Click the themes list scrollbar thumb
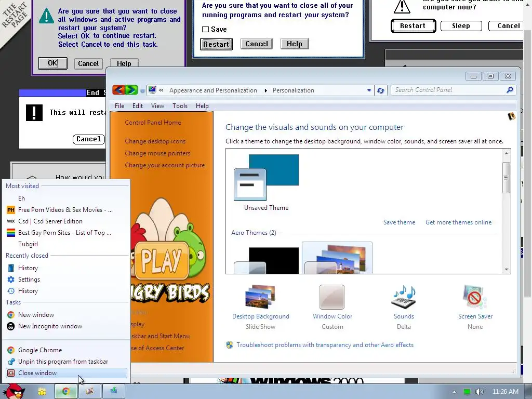This screenshot has height=399, width=532. tap(506, 178)
